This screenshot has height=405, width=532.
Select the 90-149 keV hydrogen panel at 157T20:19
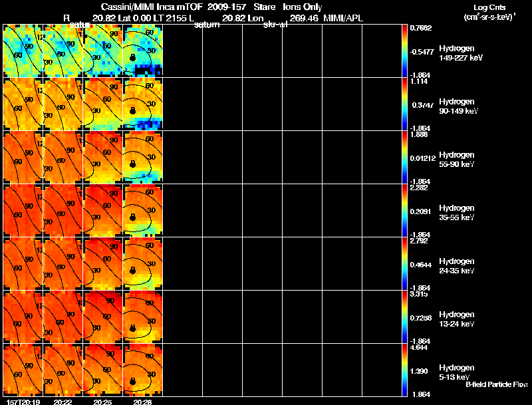tap(23, 104)
